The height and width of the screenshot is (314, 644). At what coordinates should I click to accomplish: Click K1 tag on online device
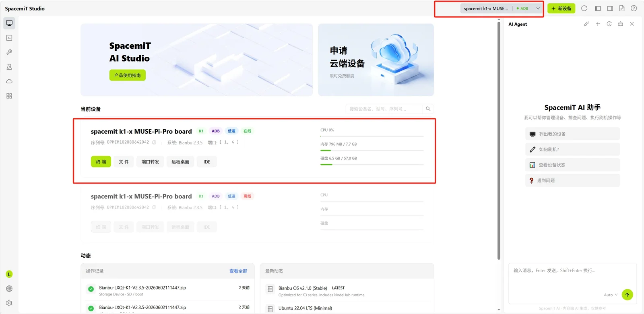point(201,131)
